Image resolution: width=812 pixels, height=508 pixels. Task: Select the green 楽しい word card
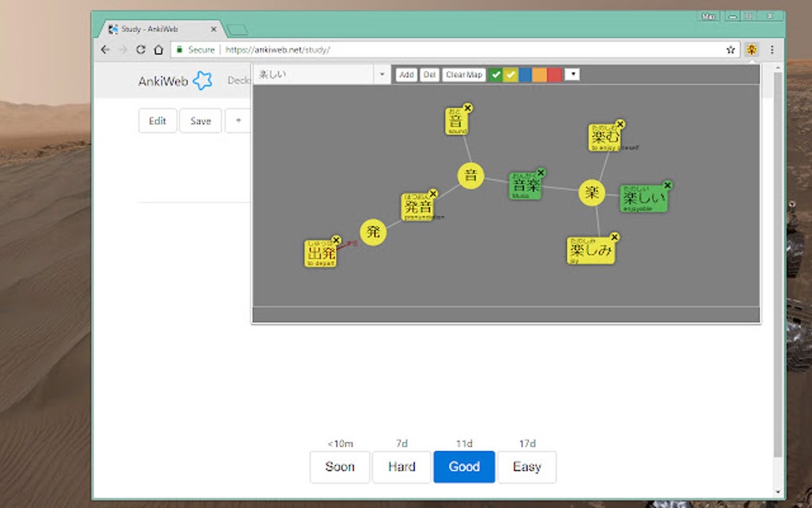pos(644,198)
